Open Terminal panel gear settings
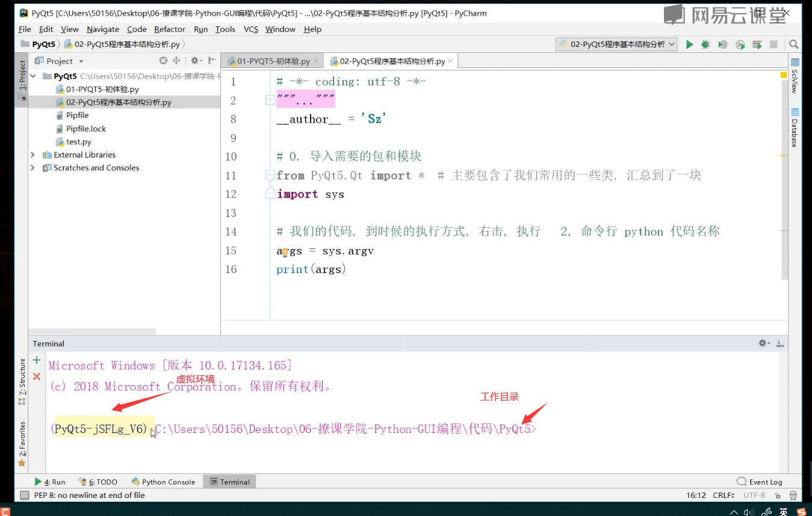Image resolution: width=812 pixels, height=516 pixels. pyautogui.click(x=764, y=343)
